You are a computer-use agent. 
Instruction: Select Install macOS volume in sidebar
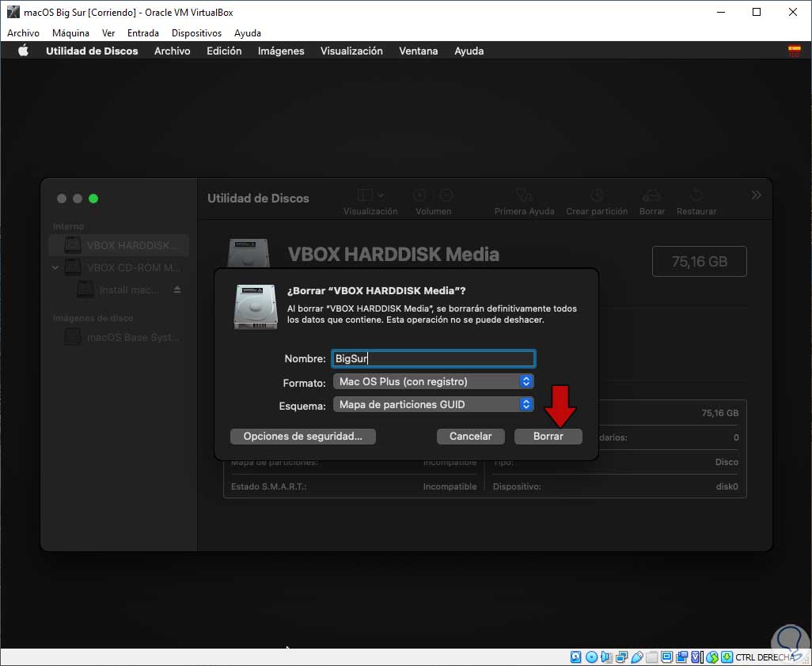[119, 289]
